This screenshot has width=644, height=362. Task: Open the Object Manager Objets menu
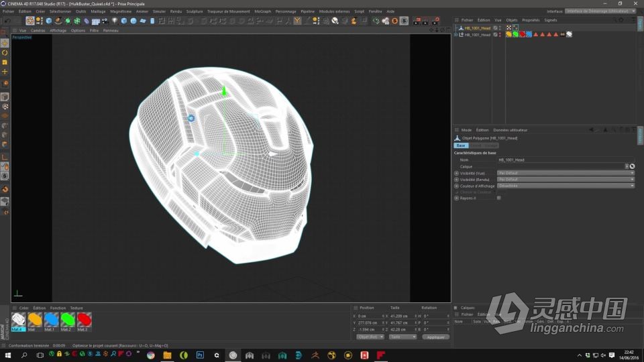tap(511, 20)
